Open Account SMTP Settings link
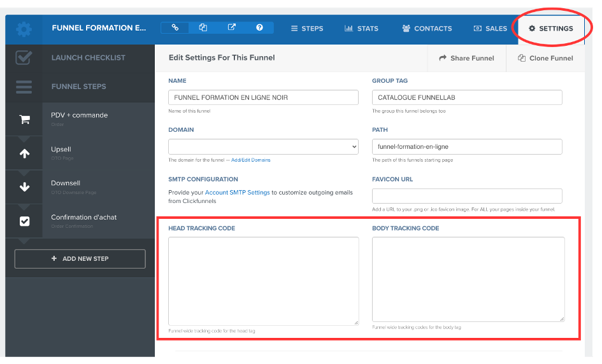602x364 pixels. pyautogui.click(x=237, y=193)
